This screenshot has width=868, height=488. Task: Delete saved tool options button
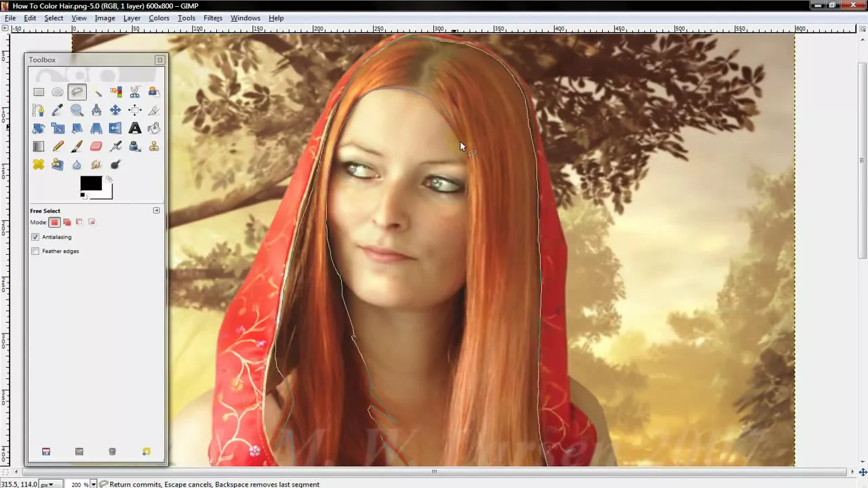coord(113,451)
